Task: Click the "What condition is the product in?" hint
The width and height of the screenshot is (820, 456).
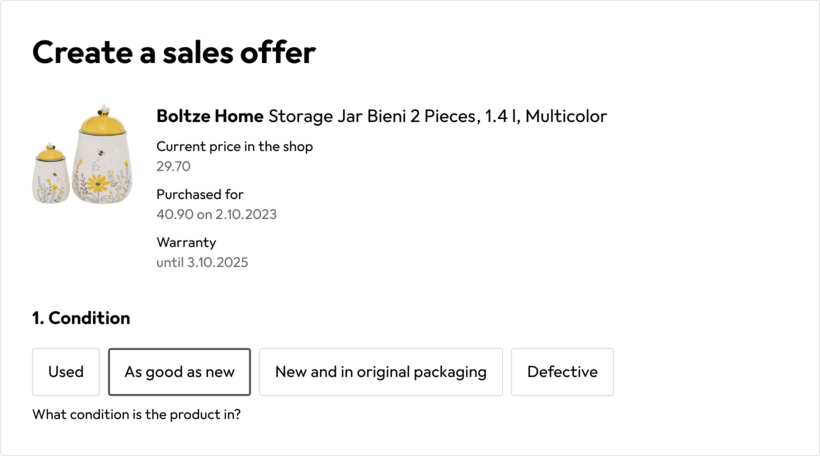Action: tap(136, 414)
